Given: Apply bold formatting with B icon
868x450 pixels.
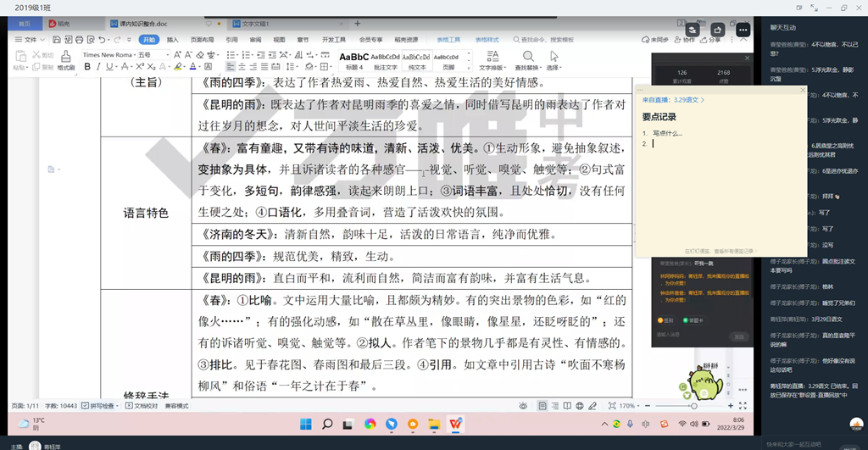Looking at the screenshot, I should (x=86, y=67).
